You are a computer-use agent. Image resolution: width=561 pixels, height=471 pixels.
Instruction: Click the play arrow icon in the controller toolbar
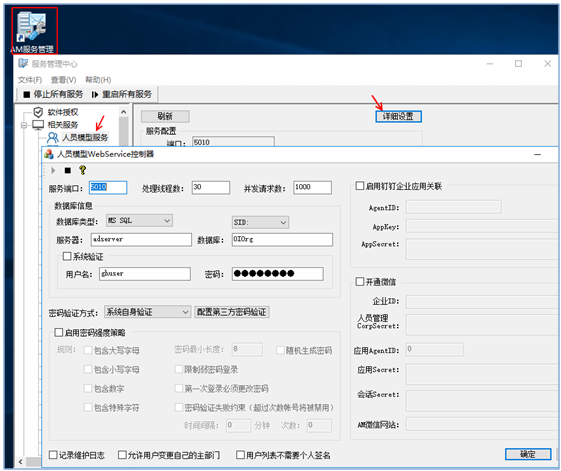pos(53,170)
